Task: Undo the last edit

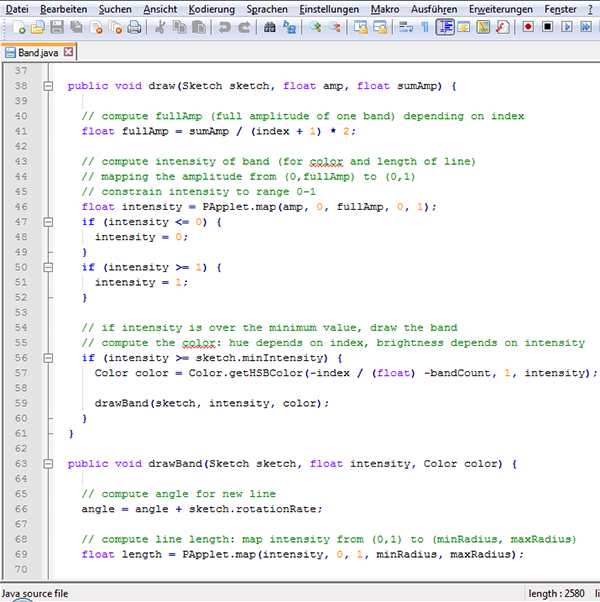Action: click(225, 27)
